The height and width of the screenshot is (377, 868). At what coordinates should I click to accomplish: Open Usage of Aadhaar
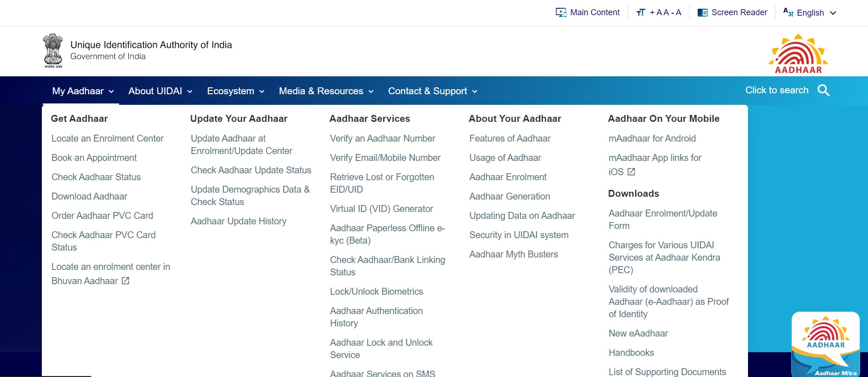point(505,158)
